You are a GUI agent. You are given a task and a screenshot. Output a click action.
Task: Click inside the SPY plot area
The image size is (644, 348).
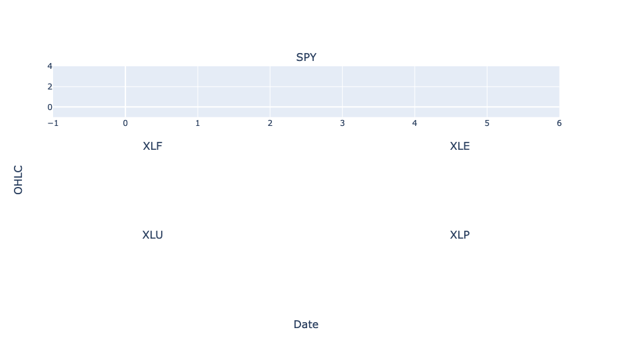306,91
